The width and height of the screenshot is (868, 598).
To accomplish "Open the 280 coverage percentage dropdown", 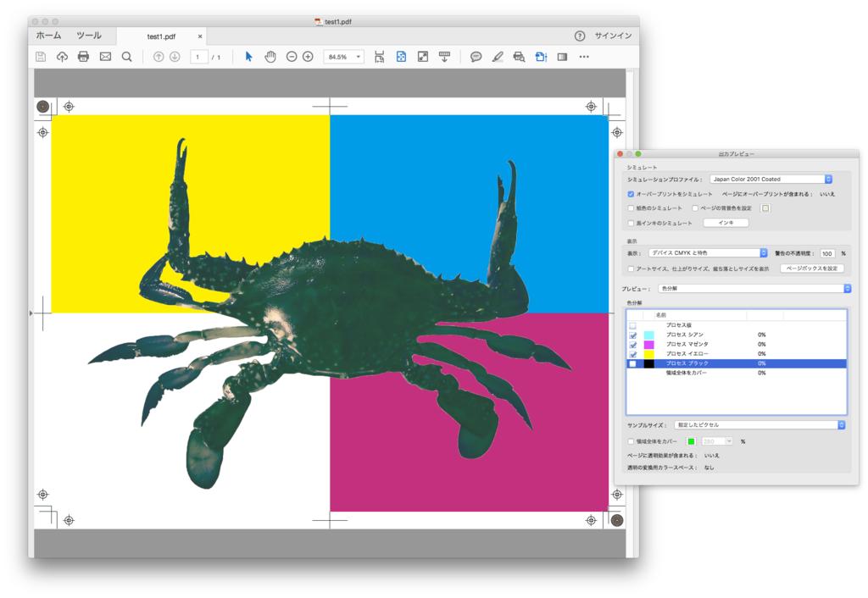I will (717, 441).
